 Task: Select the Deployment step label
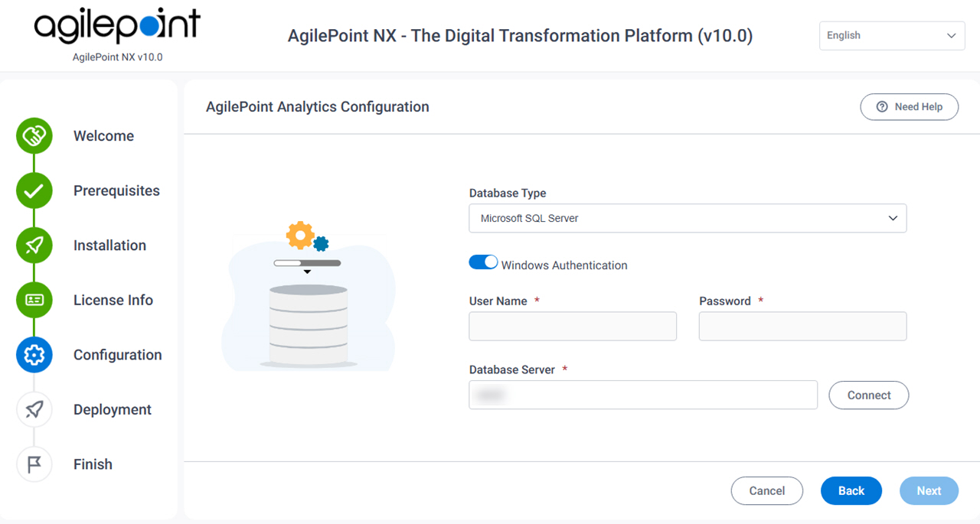[113, 409]
